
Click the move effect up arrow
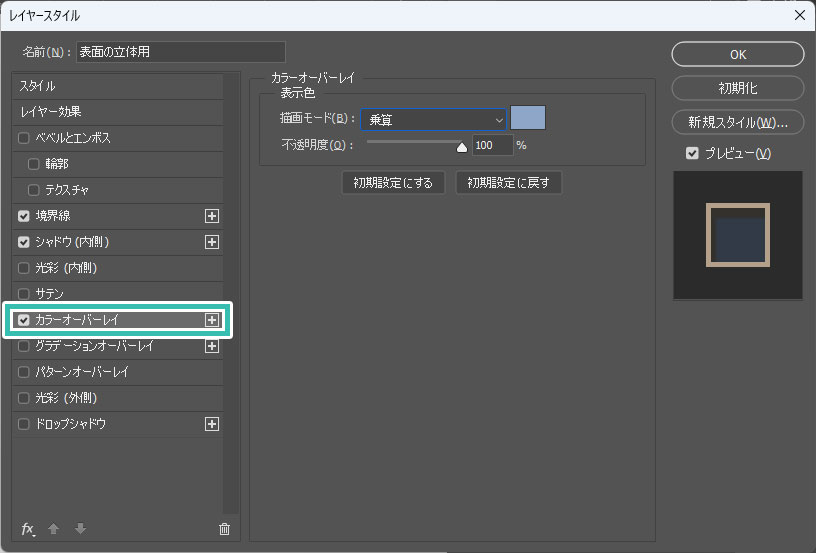click(x=53, y=529)
